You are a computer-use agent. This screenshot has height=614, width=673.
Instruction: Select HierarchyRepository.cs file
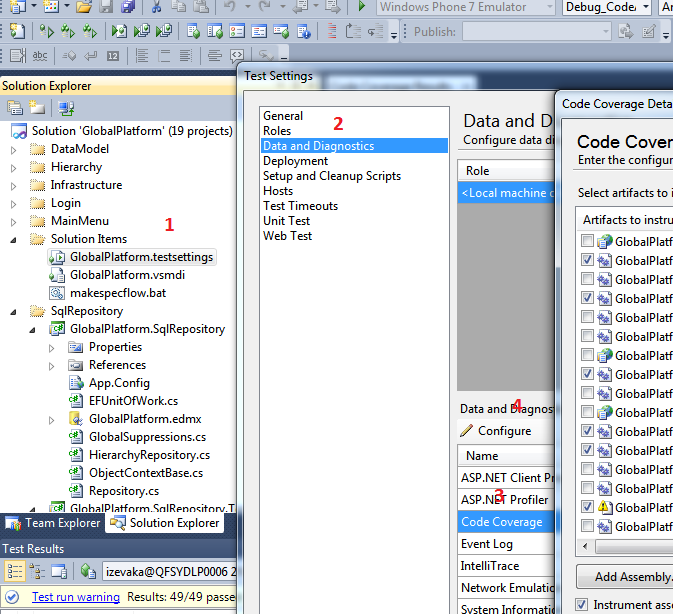(x=149, y=455)
